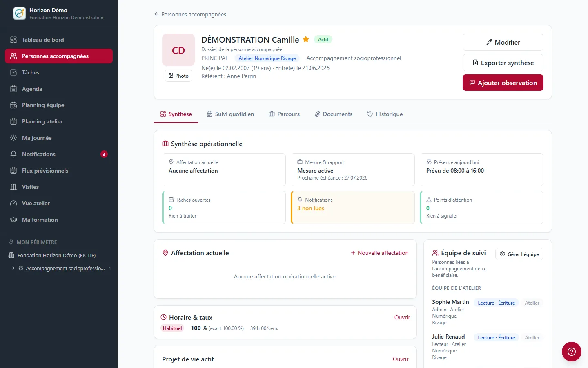Click Ouvrir link for Horaire & taux
The image size is (588, 368).
point(402,317)
